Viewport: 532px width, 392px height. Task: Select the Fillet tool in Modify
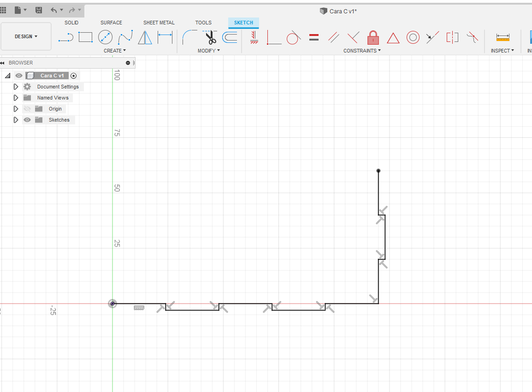pos(189,37)
